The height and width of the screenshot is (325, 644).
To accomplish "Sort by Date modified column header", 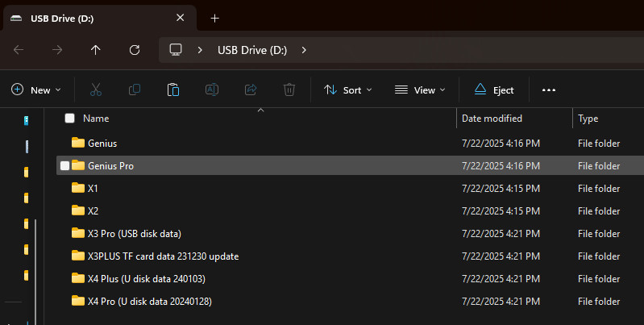I will point(492,119).
